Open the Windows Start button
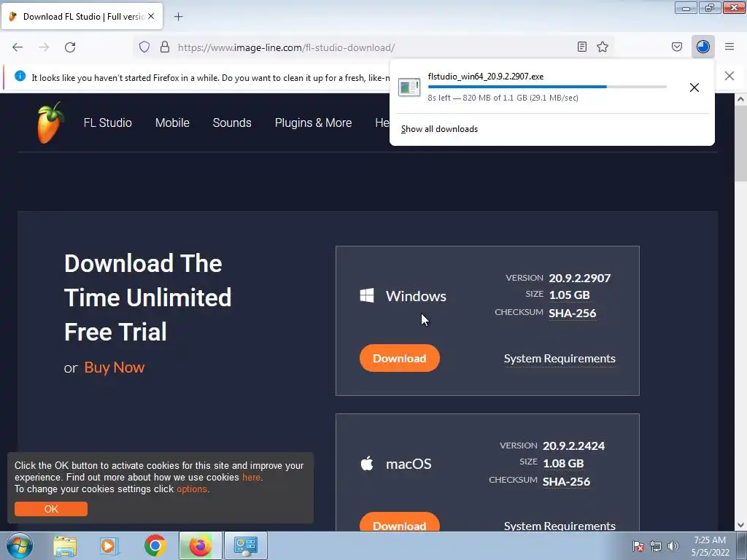 [20, 545]
